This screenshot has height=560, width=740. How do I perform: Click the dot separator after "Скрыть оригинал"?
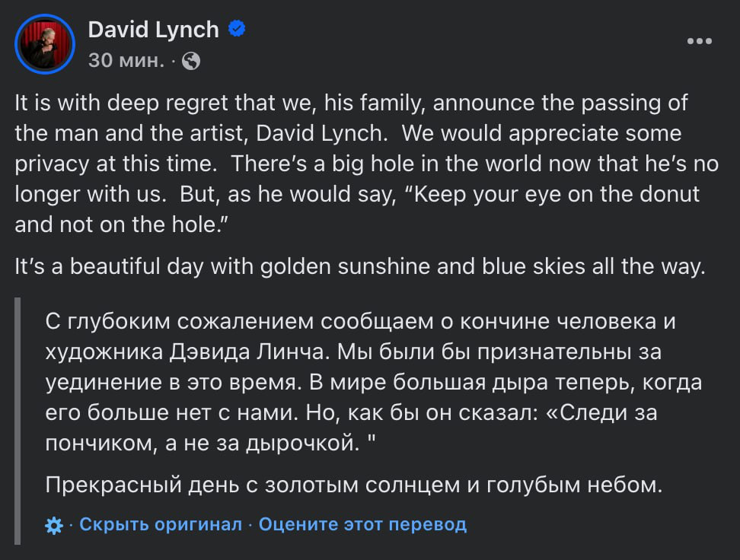tap(250, 524)
